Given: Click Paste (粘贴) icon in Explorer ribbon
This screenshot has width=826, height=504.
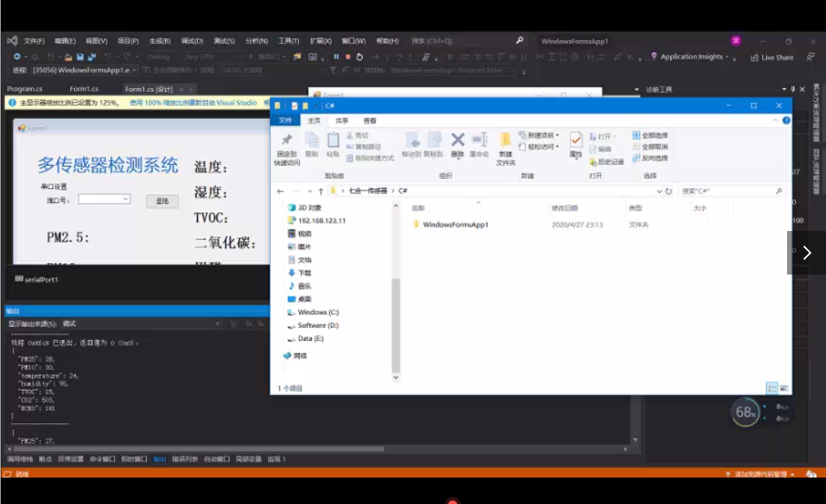Looking at the screenshot, I should (x=332, y=145).
